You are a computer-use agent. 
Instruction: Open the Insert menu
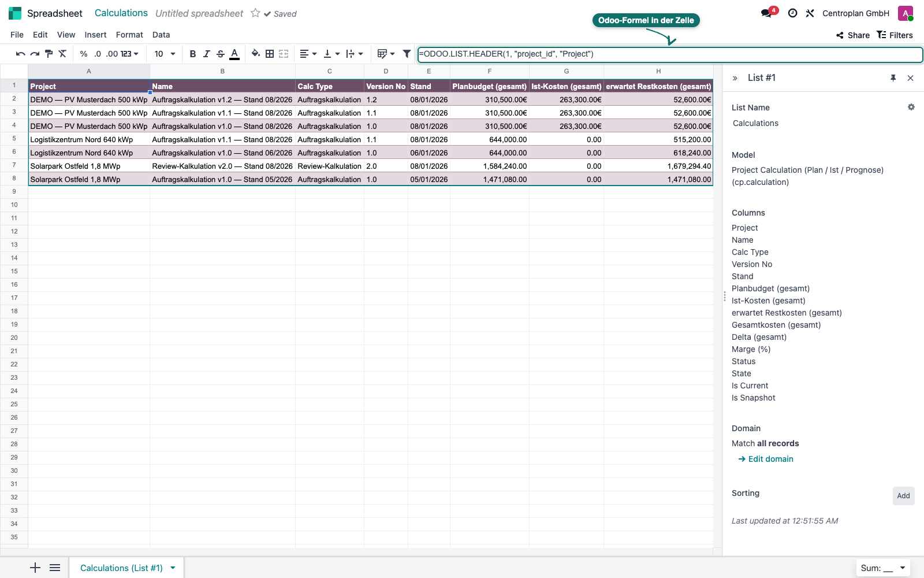tap(95, 35)
